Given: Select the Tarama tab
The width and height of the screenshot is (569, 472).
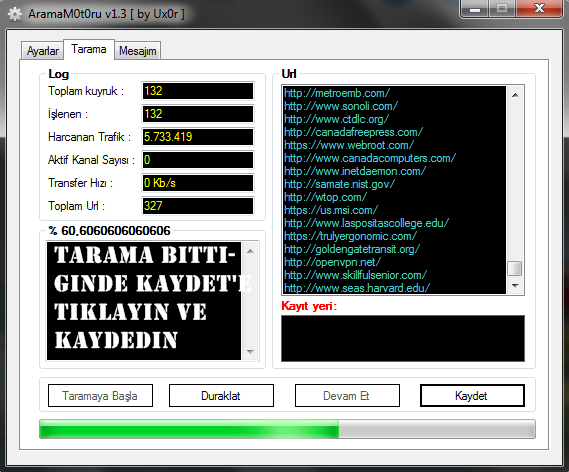Looking at the screenshot, I should pos(89,49).
